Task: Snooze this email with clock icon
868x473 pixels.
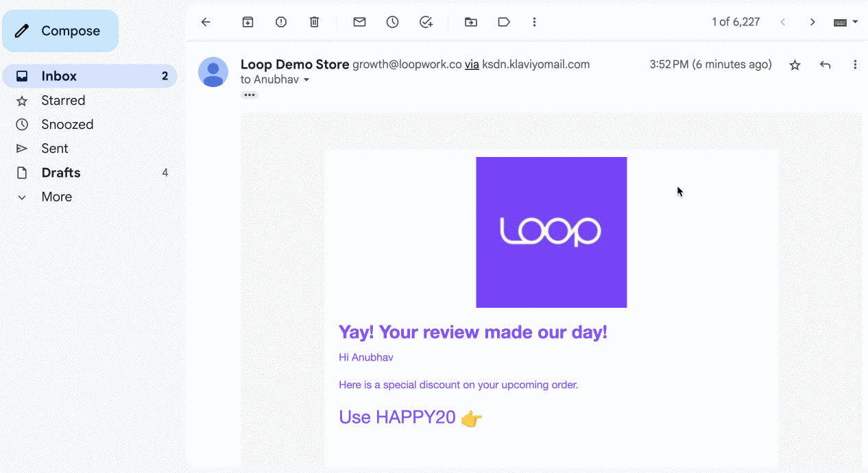Action: 392,22
